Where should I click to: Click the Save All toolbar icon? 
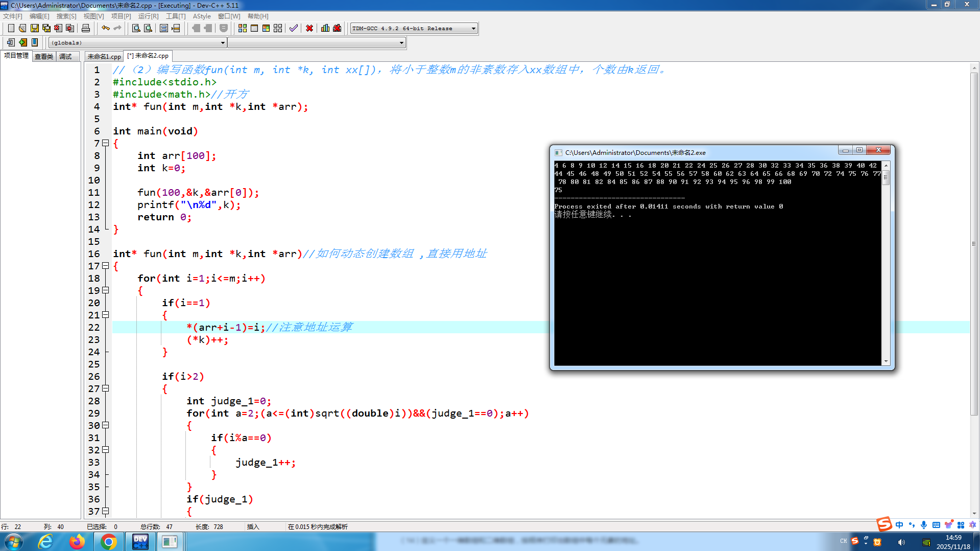tap(46, 28)
